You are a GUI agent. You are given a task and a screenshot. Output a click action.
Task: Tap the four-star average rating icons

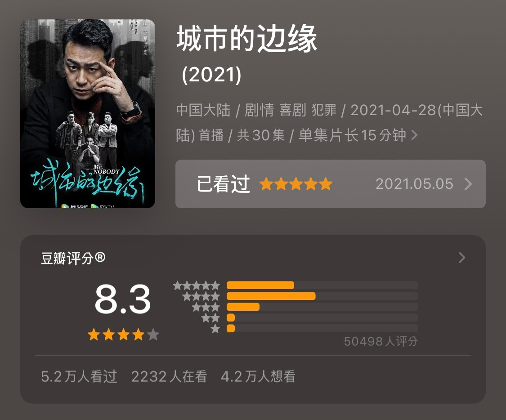coord(123,335)
